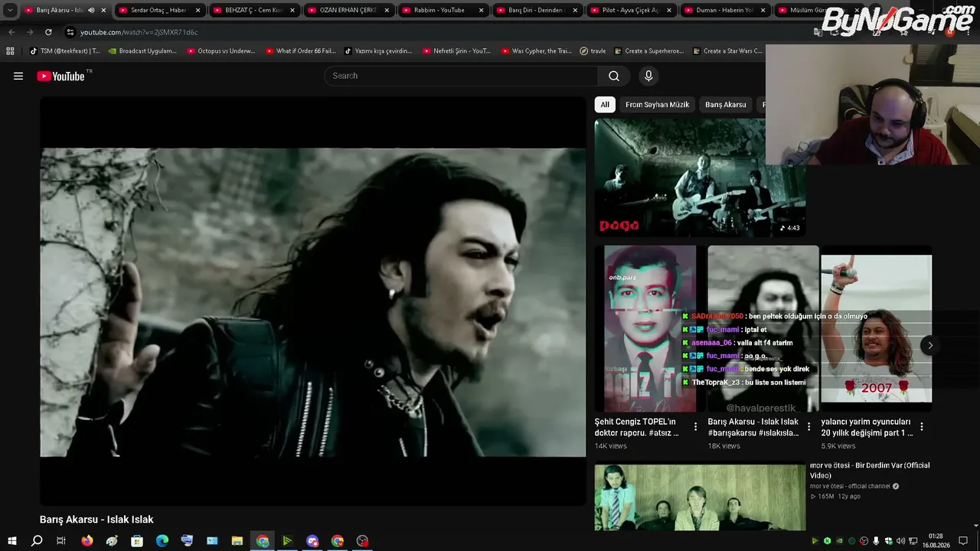Launch Firefox from the taskbar

[87, 541]
